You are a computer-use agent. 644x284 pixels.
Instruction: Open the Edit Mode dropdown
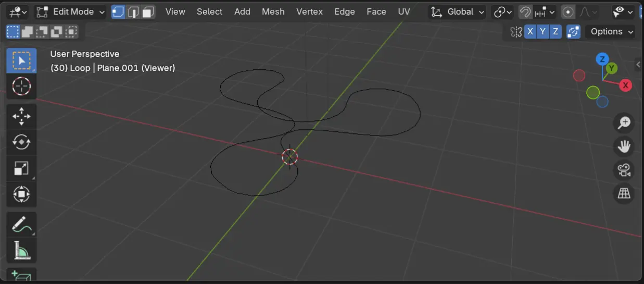71,12
